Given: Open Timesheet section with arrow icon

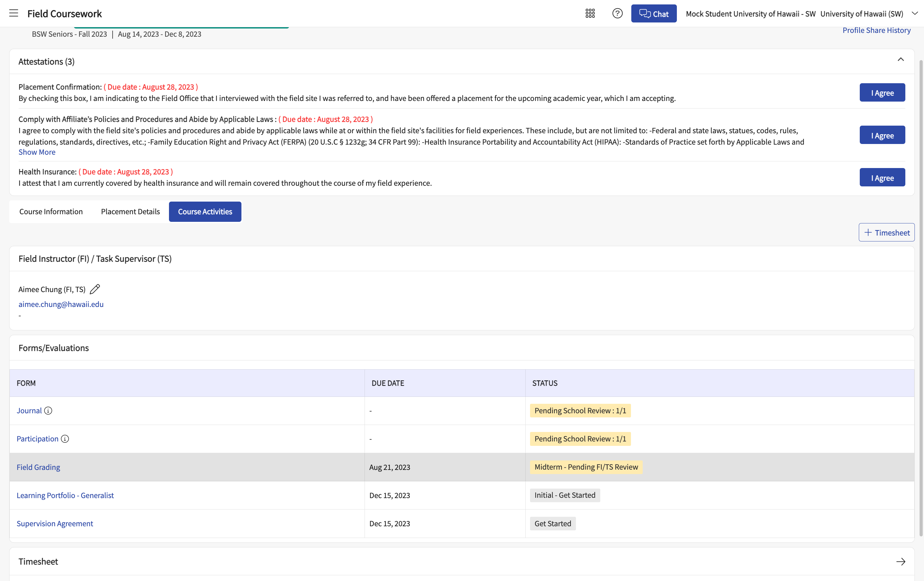Looking at the screenshot, I should point(901,561).
